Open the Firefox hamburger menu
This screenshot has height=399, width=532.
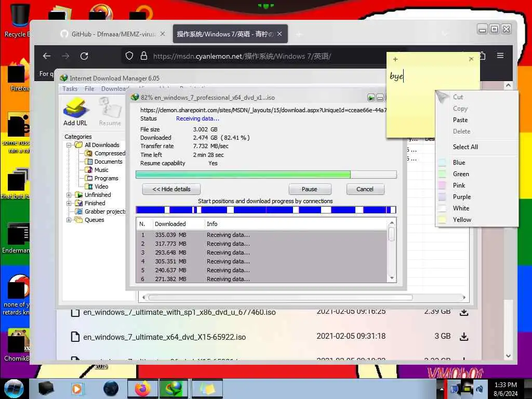click(x=500, y=56)
